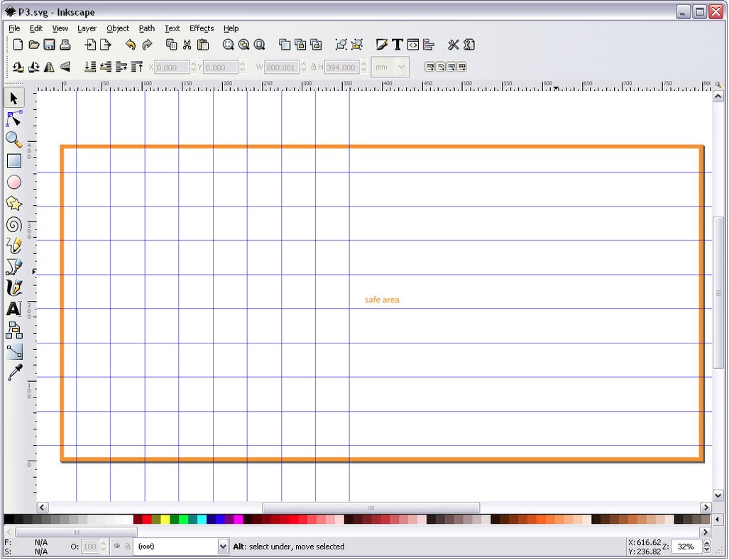
Task: Click the Cut scissors icon
Action: (187, 45)
